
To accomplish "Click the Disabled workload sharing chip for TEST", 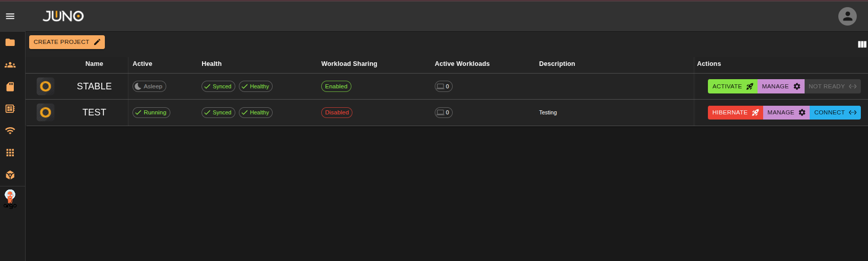I will point(337,112).
